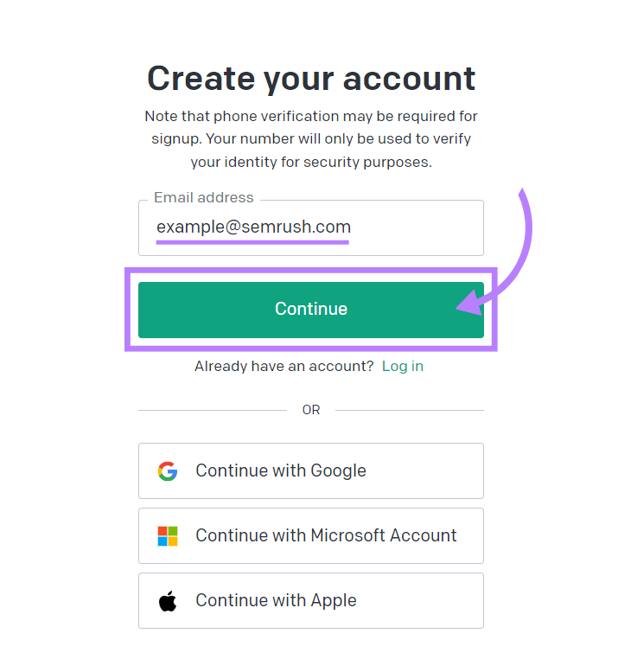
Task: Click the Email address floating label
Action: point(204,198)
